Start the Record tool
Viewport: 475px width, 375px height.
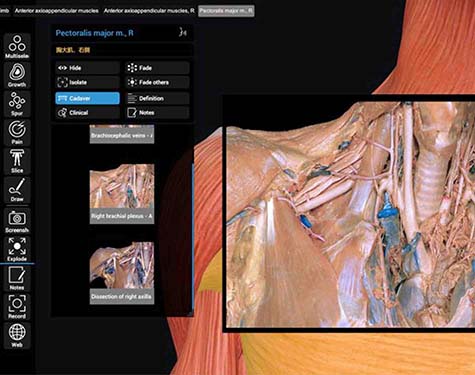tap(17, 307)
